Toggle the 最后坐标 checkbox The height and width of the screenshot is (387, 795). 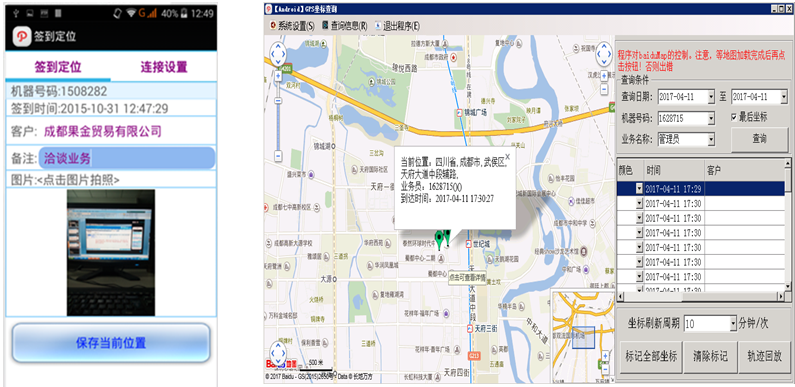click(x=734, y=117)
